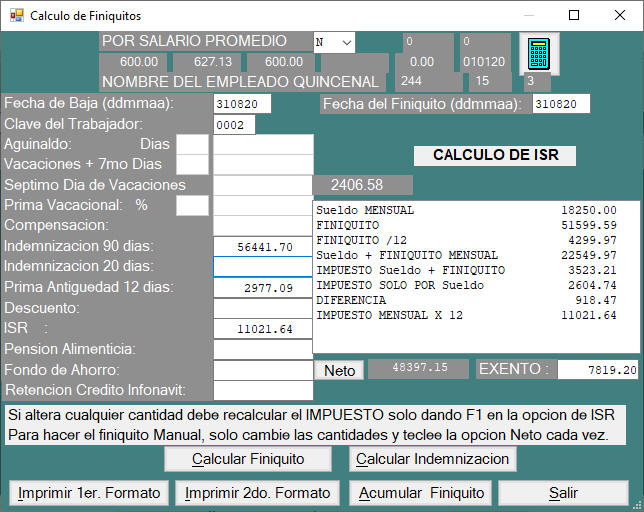Click the Neto button
The height and width of the screenshot is (512, 644).
pyautogui.click(x=340, y=371)
